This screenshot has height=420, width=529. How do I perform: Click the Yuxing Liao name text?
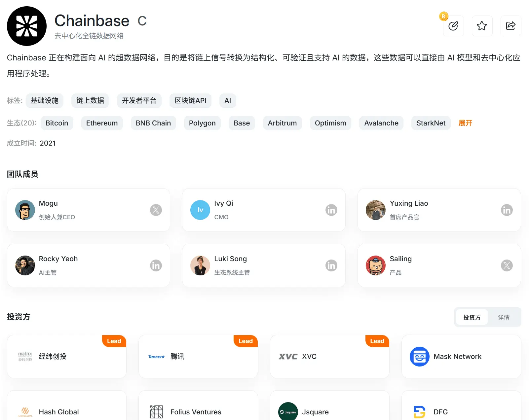[x=409, y=203]
